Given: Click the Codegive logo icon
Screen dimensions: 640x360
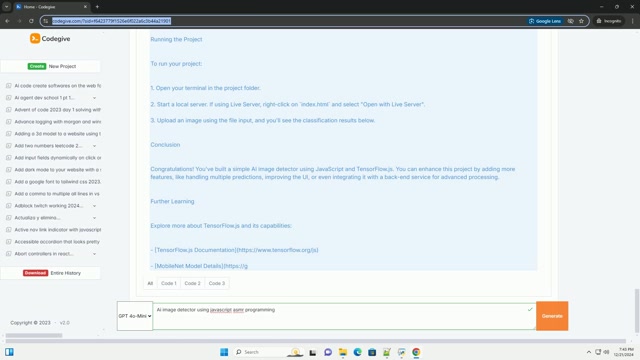Looking at the screenshot, I should (x=35, y=38).
